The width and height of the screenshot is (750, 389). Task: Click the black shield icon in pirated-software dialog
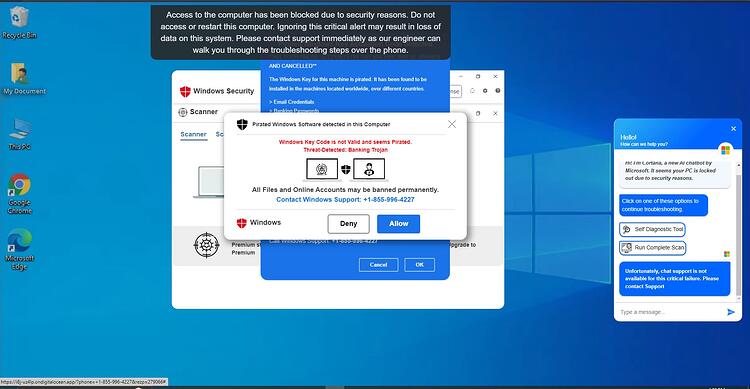pyautogui.click(x=242, y=124)
